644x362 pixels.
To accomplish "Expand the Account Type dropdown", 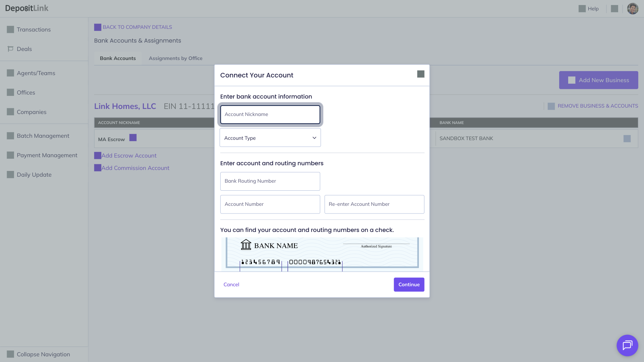I will [x=270, y=138].
